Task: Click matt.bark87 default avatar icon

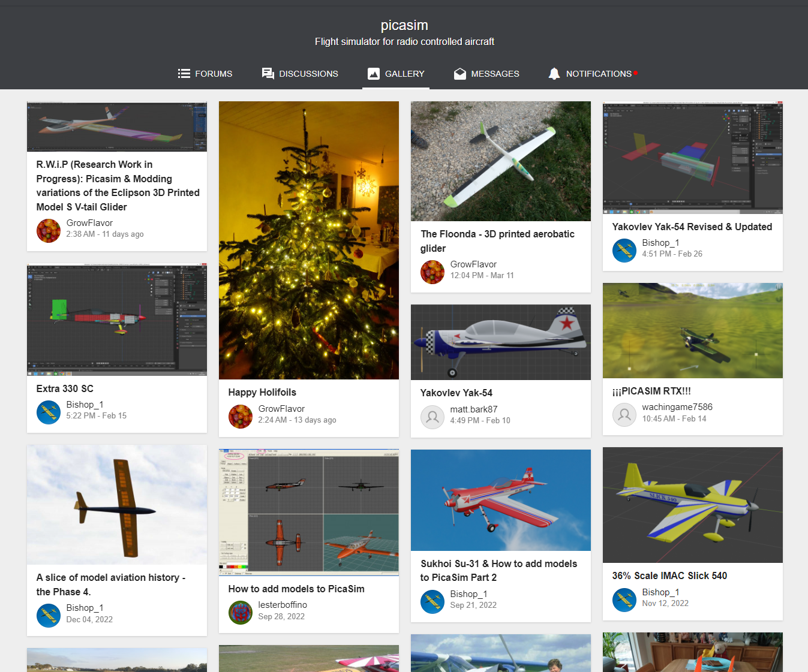Action: (432, 417)
